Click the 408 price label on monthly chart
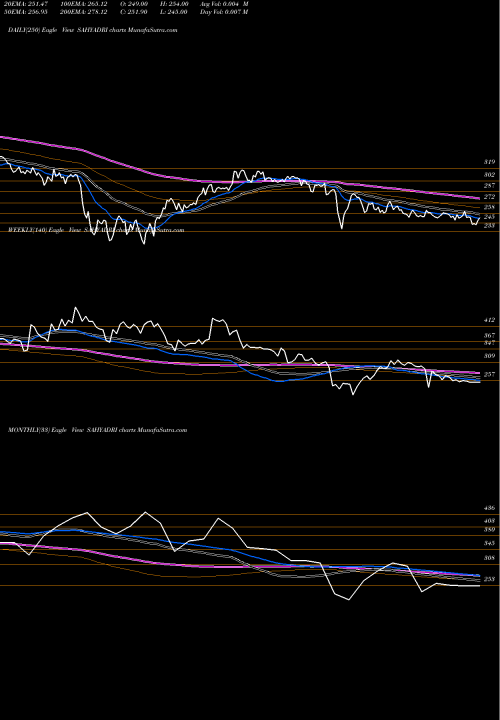 point(489,521)
